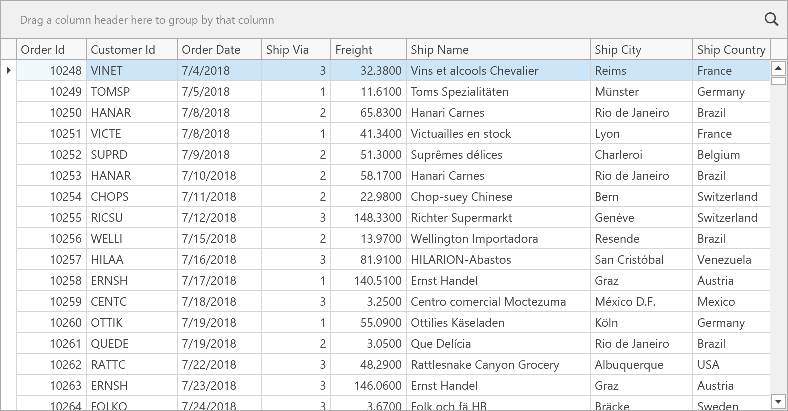
Task: Select ship city cell México D.F.
Action: (x=642, y=302)
